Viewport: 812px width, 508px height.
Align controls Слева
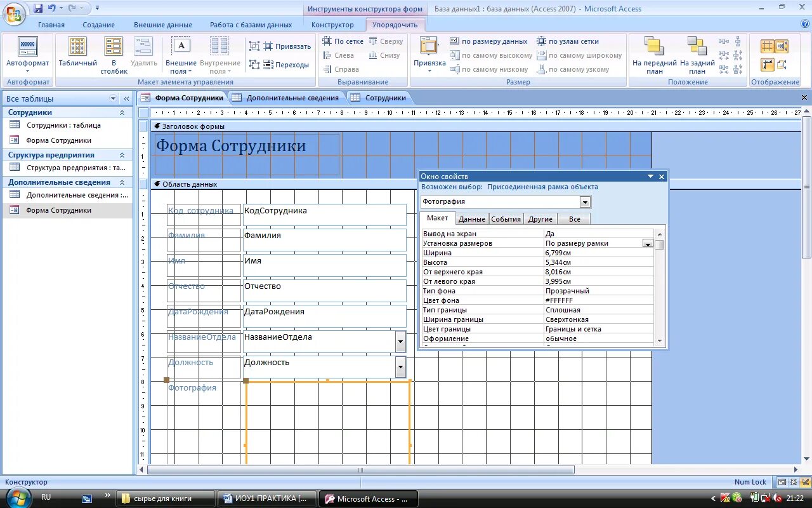(338, 55)
